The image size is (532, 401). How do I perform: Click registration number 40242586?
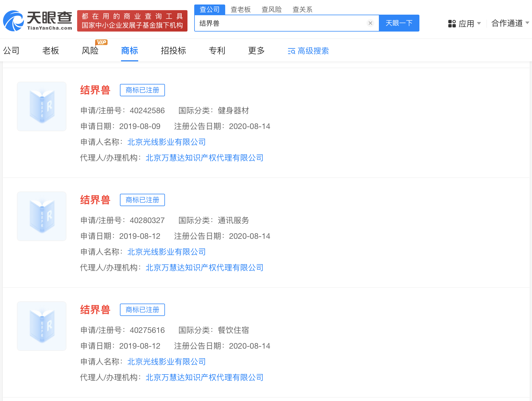[x=147, y=110]
